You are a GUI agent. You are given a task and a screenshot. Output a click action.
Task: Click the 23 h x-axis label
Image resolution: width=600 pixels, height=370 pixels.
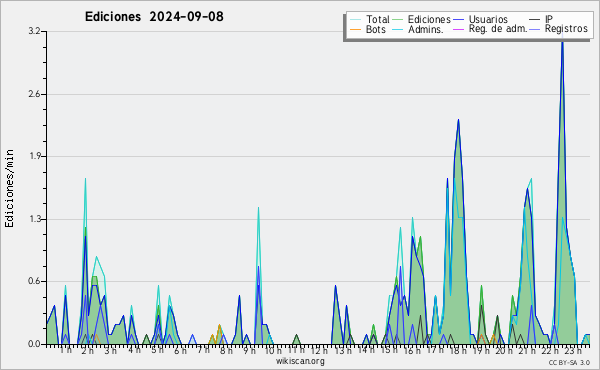pos(573,351)
